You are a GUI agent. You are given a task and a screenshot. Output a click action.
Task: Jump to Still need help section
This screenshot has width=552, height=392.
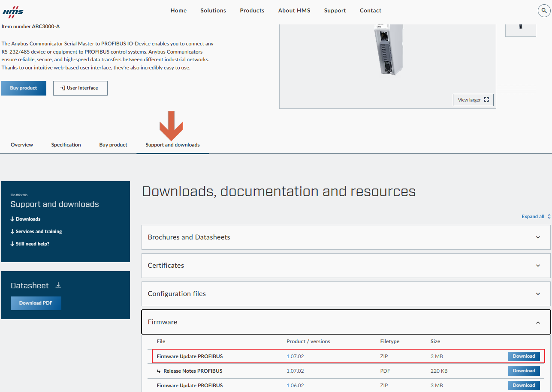pyautogui.click(x=30, y=244)
